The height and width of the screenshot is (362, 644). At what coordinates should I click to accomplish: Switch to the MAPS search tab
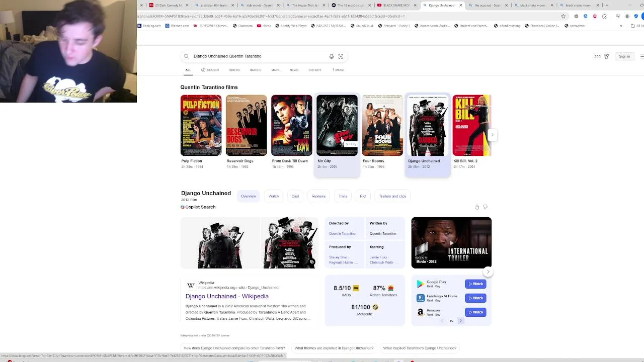pos(275,70)
